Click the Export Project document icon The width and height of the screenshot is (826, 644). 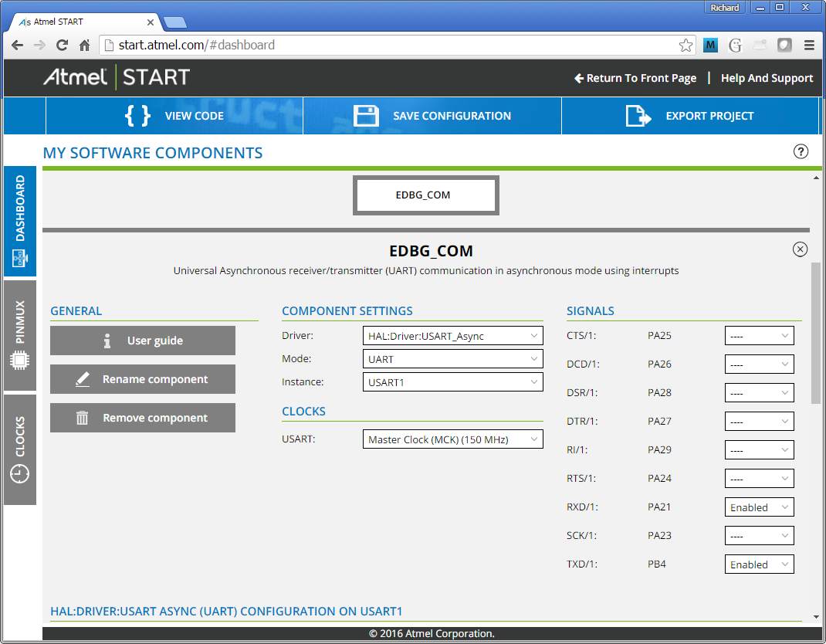[638, 115]
